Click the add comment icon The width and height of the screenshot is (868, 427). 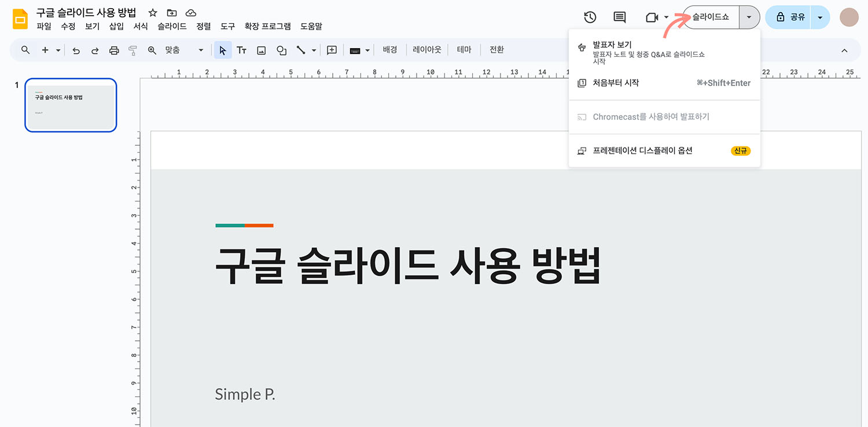332,50
